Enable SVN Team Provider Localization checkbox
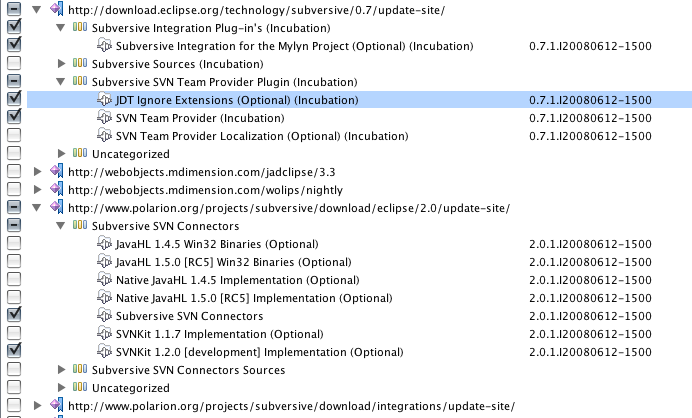The image size is (692, 418). [x=14, y=135]
